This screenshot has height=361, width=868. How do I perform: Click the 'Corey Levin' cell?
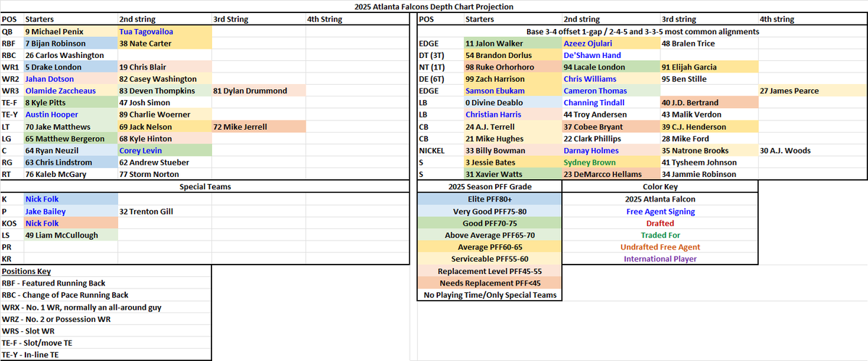(164, 150)
